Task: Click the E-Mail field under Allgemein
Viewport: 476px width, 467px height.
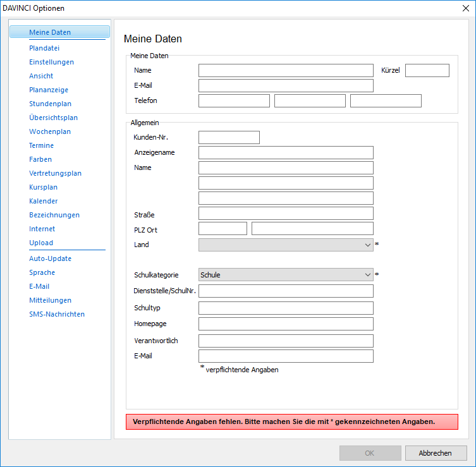Action: [x=286, y=356]
